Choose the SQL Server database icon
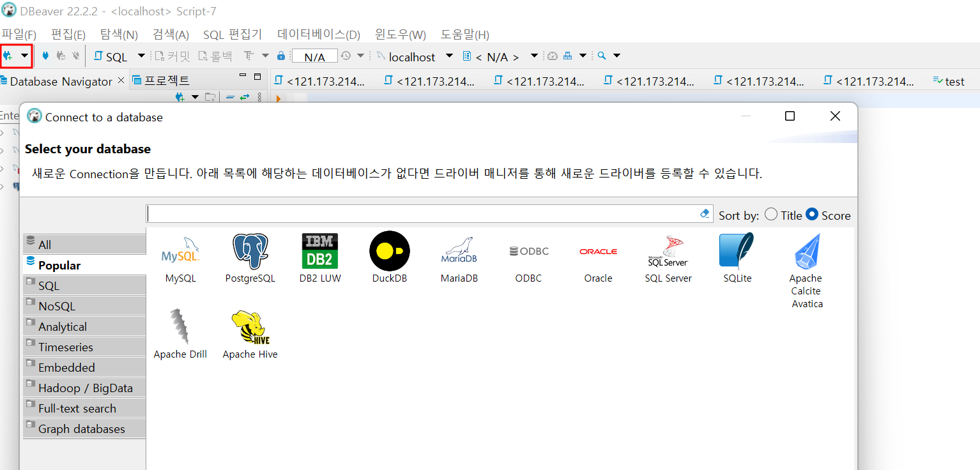The width and height of the screenshot is (980, 470). pyautogui.click(x=668, y=258)
